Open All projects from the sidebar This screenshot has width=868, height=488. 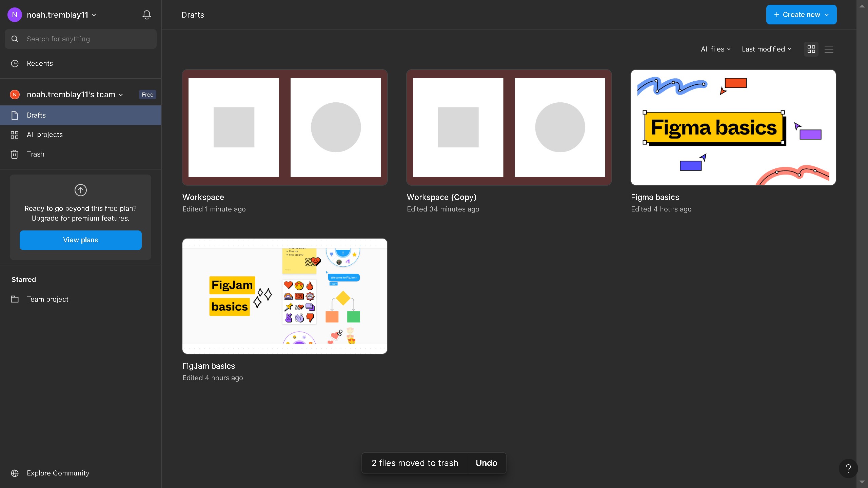tap(45, 135)
